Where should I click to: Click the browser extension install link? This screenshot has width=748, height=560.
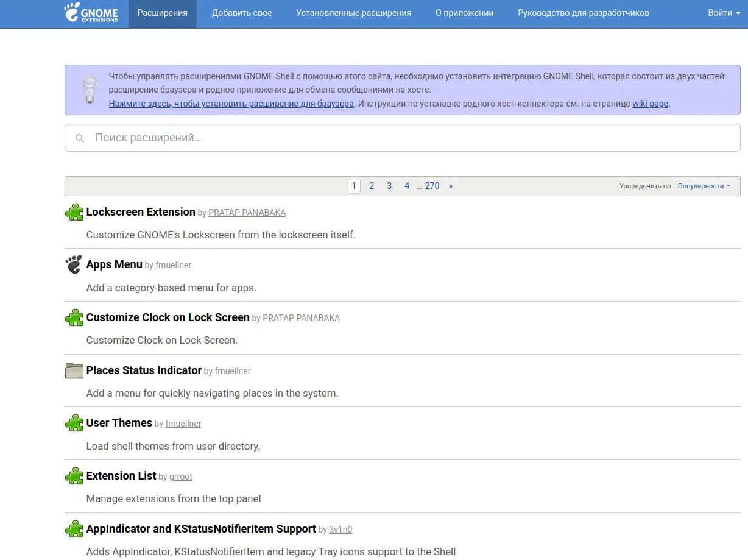231,104
